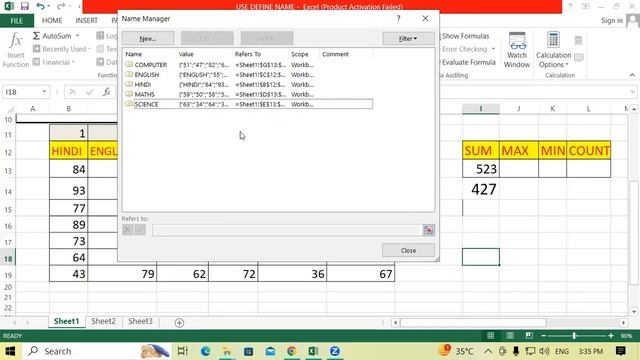Click Close button in Name Manager
The height and width of the screenshot is (360, 640).
coord(408,250)
